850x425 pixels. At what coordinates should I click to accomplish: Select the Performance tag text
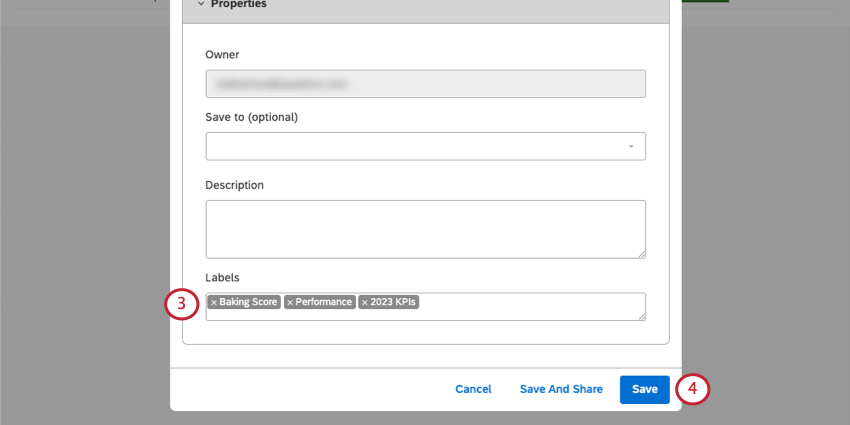324,302
